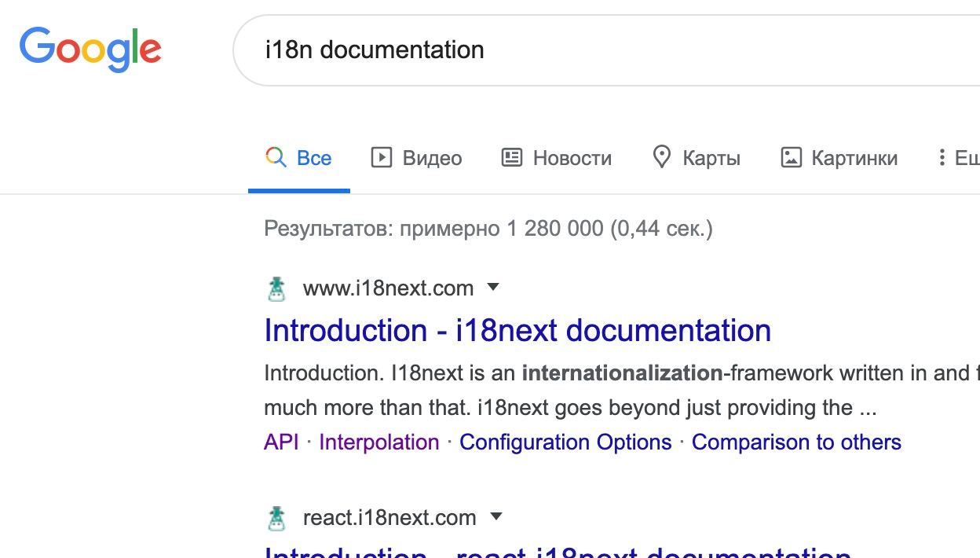Expand dropdown arrow next to www.i18next.com
The height and width of the screenshot is (558, 980).
tap(493, 288)
